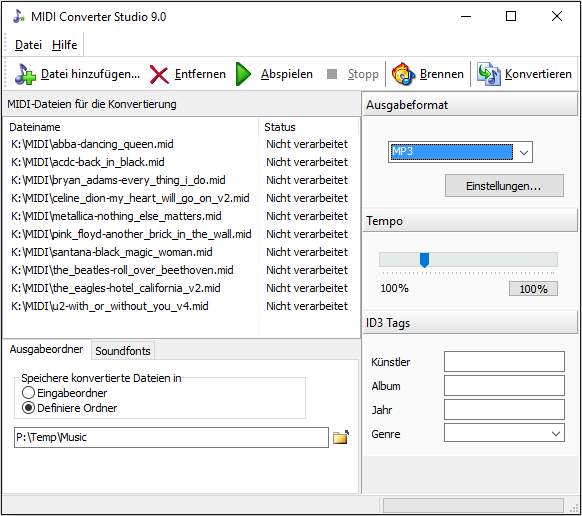582x516 pixels.
Task: Open the MP3 output format dropdown
Action: click(523, 152)
